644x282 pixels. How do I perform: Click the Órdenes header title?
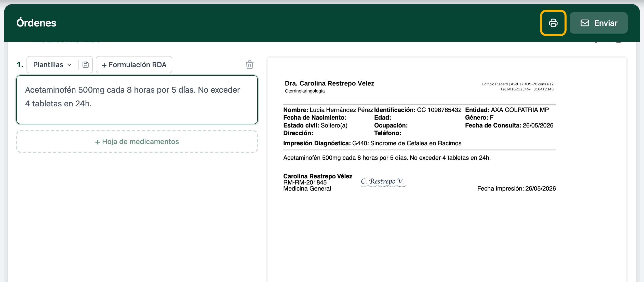(36, 23)
